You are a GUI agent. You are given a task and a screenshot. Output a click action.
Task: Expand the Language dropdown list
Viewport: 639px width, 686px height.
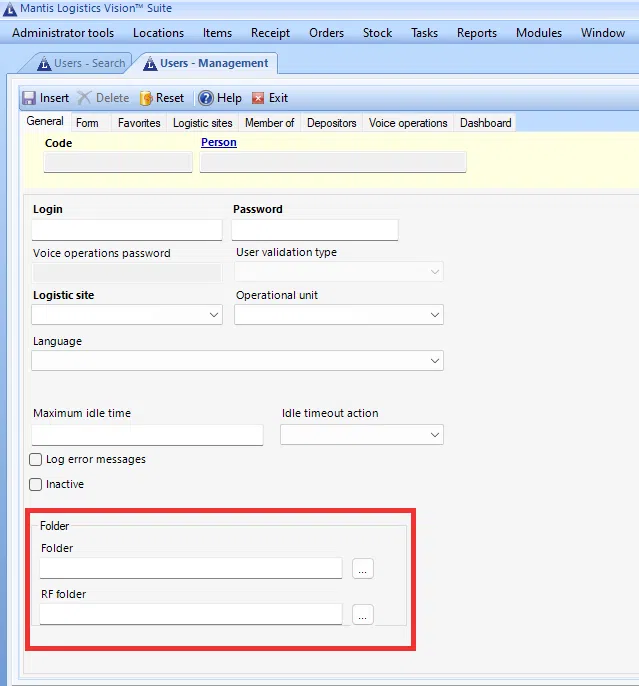click(x=435, y=360)
